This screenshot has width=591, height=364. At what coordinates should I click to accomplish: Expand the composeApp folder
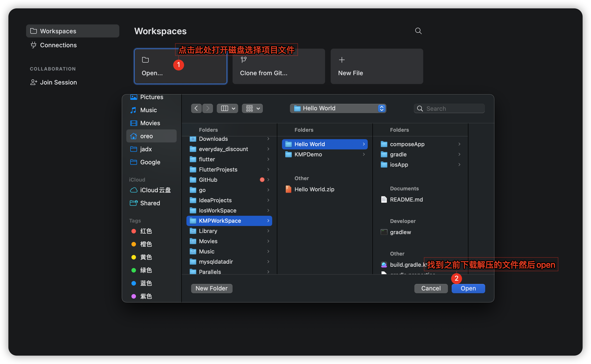click(459, 144)
